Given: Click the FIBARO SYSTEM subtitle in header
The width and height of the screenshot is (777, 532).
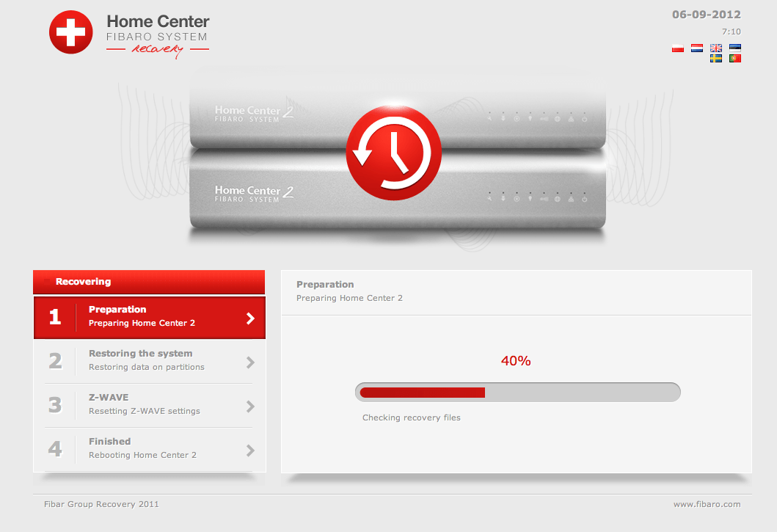Looking at the screenshot, I should pos(156,37).
